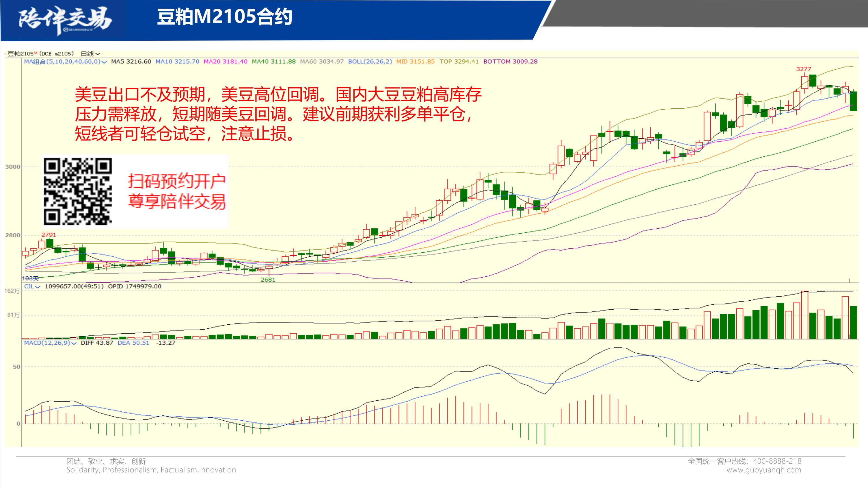Click the 扫码预约开户 text
The width and height of the screenshot is (868, 488).
(176, 181)
